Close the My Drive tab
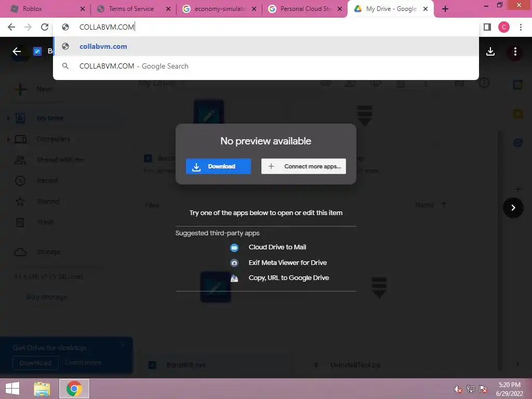Screen dimensions: 532x399 point(425,9)
